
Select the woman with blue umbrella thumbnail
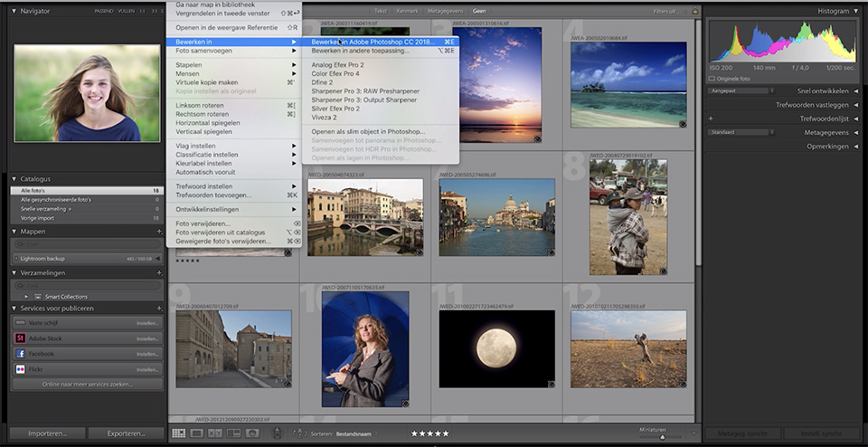pyautogui.click(x=365, y=349)
